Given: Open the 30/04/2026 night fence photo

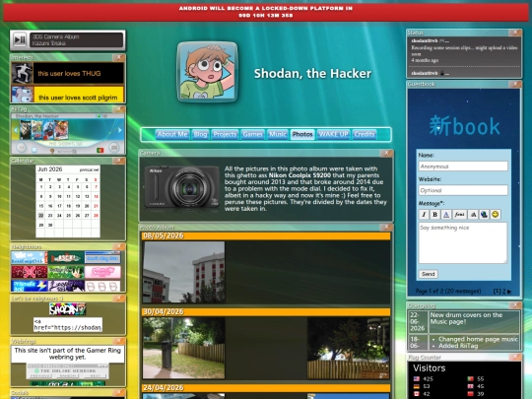Looking at the screenshot, I should pos(348,348).
